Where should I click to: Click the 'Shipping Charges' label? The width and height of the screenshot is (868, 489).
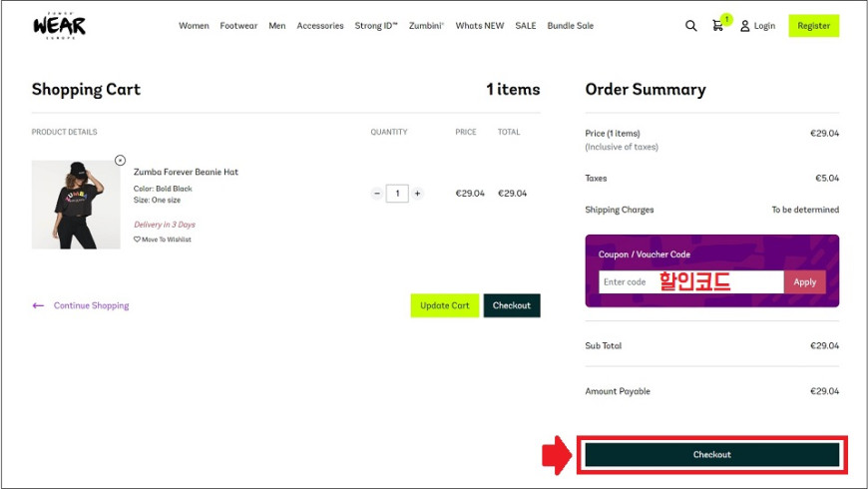(620, 210)
